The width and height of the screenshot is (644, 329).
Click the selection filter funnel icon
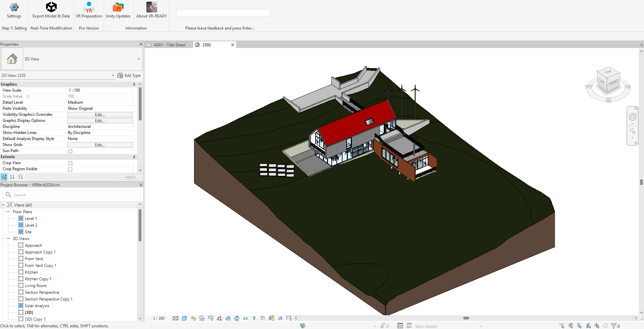(614, 326)
